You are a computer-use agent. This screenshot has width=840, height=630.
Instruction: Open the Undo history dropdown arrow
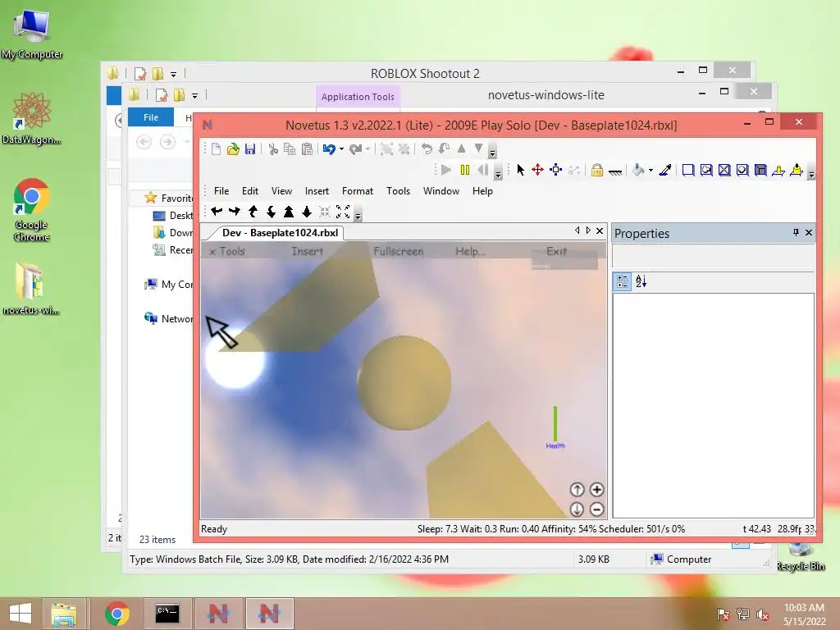tap(341, 149)
